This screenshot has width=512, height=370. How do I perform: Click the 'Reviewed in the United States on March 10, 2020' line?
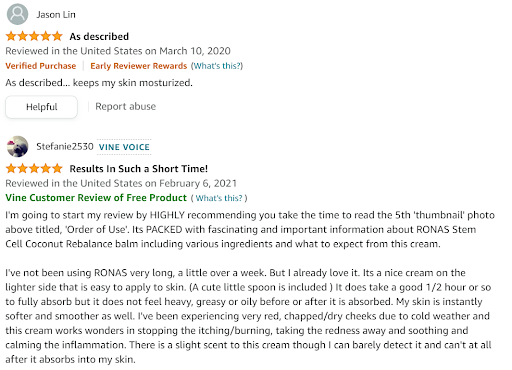118,51
